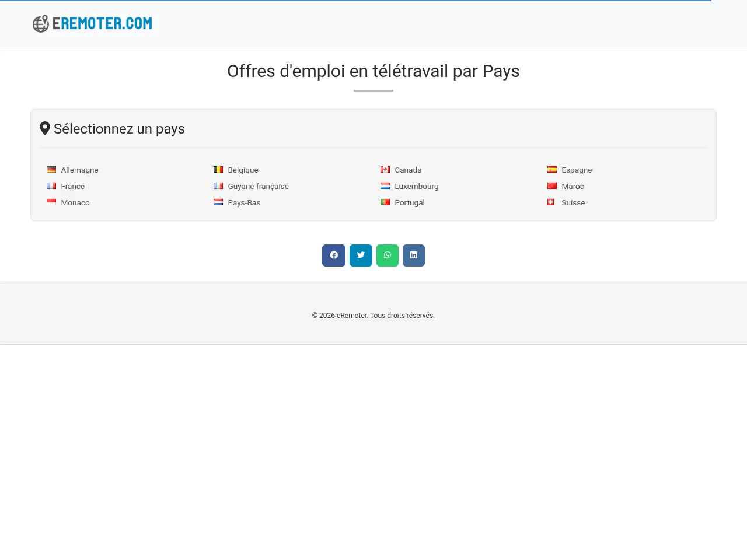Screen dimensions: 747x560
Task: Click the Netherlands flag icon
Action: [218, 202]
